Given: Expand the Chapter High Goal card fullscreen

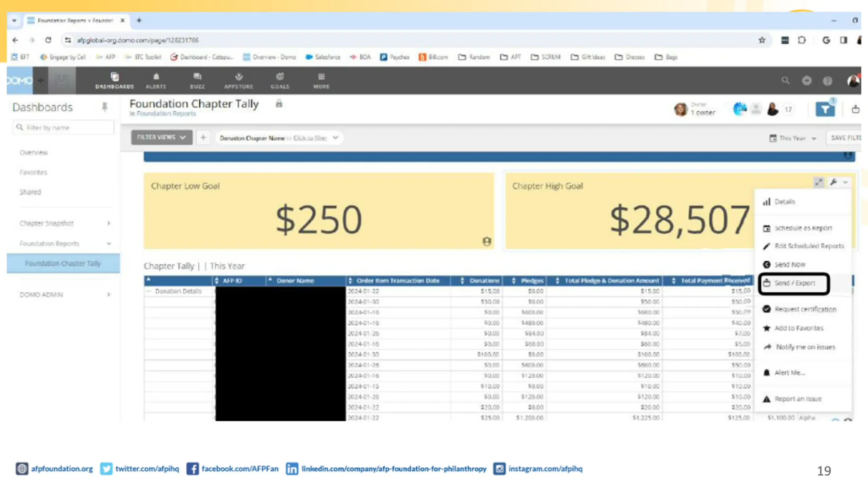Looking at the screenshot, I should coord(818,182).
